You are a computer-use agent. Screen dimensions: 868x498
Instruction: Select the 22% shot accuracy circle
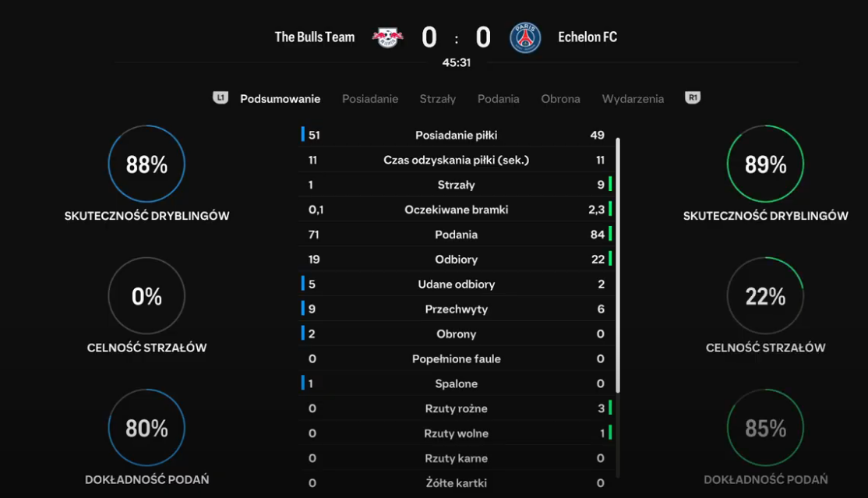coord(765,296)
